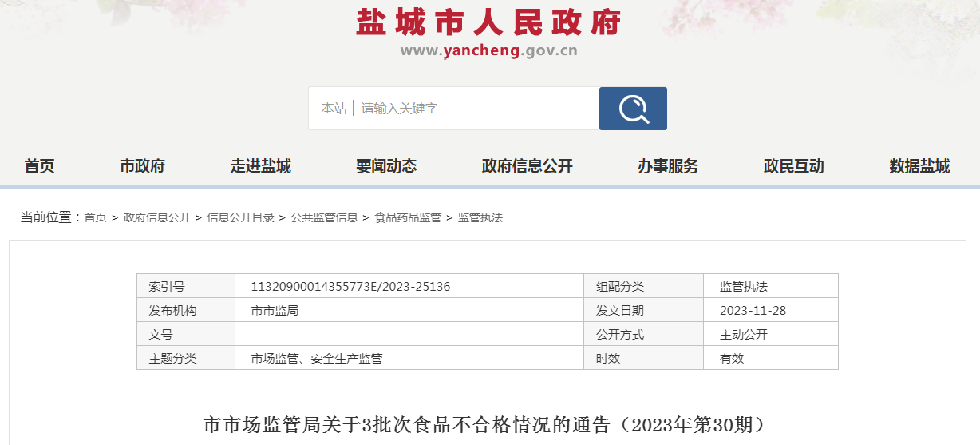Open 数据盐城 navigation item
This screenshot has height=445, width=980.
point(919,166)
